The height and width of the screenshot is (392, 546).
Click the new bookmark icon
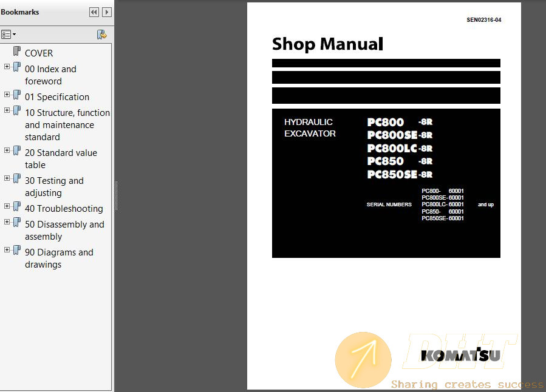pyautogui.click(x=101, y=35)
